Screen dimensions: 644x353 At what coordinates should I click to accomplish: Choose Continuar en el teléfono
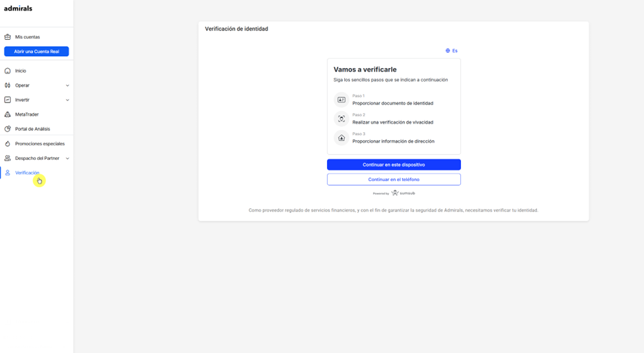[x=394, y=180]
